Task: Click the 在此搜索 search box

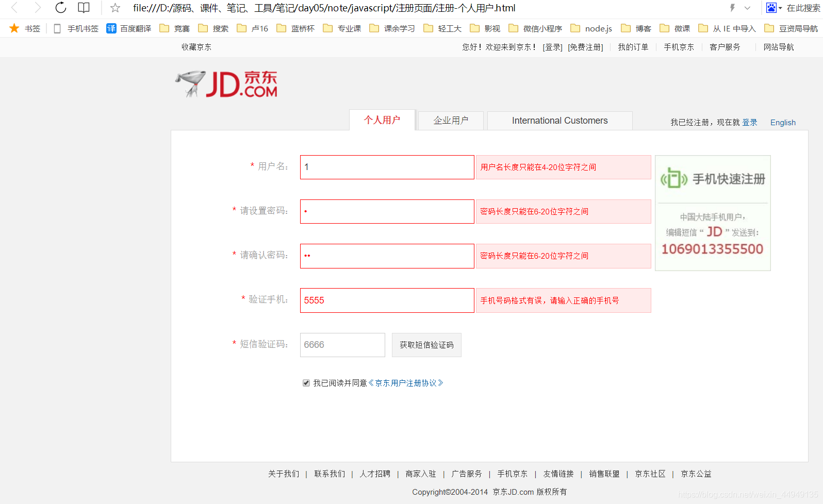Action: pyautogui.click(x=803, y=8)
